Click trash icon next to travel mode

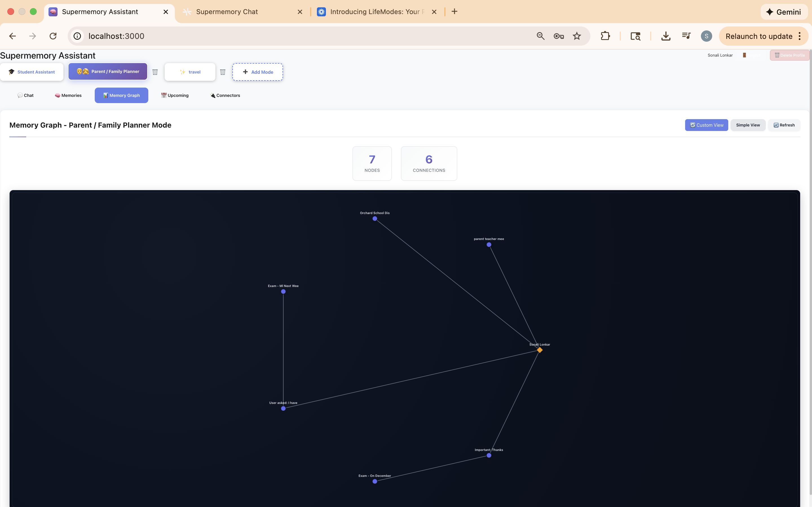(x=222, y=72)
